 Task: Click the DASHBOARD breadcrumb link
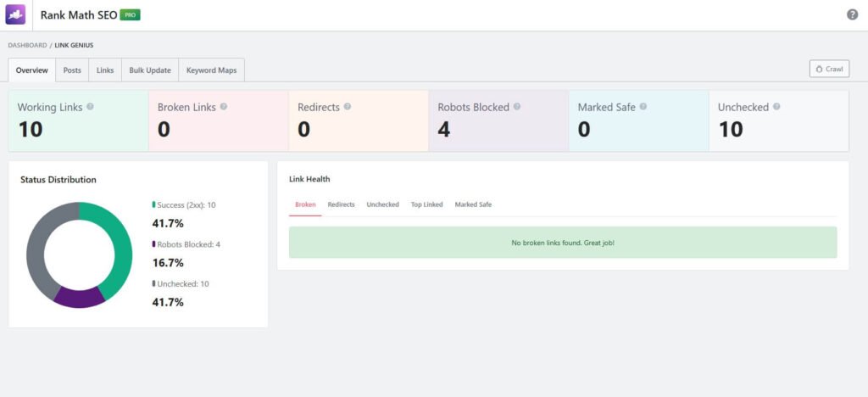[x=27, y=46]
